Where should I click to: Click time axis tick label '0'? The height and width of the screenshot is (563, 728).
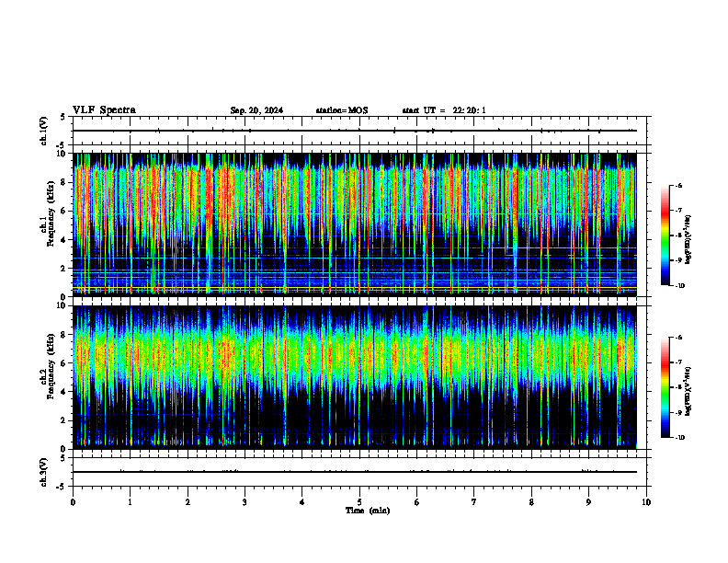point(73,502)
